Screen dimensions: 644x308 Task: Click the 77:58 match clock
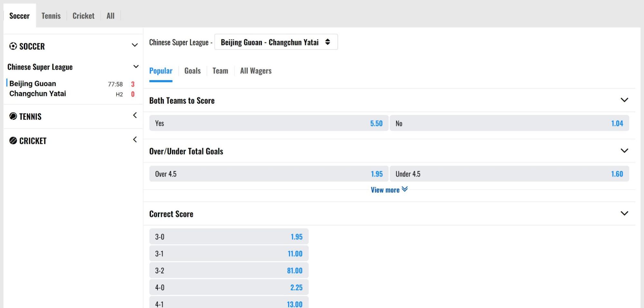[115, 84]
